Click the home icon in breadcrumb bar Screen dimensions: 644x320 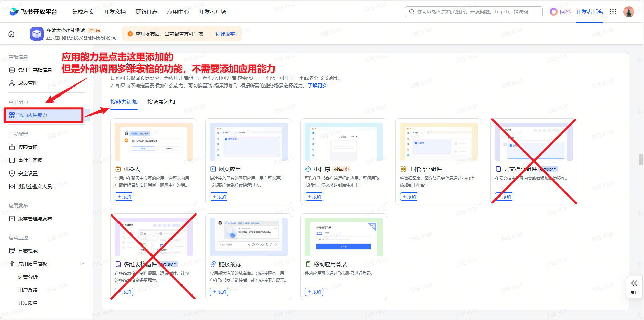(x=11, y=34)
